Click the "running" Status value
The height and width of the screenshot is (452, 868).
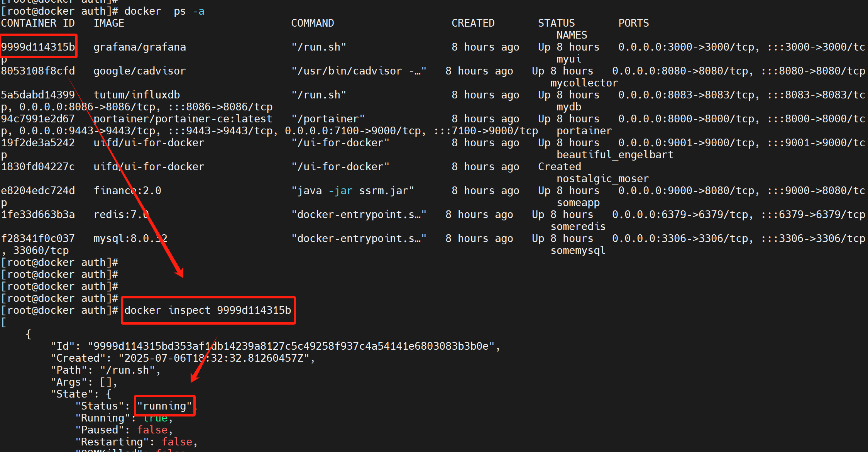pyautogui.click(x=164, y=406)
